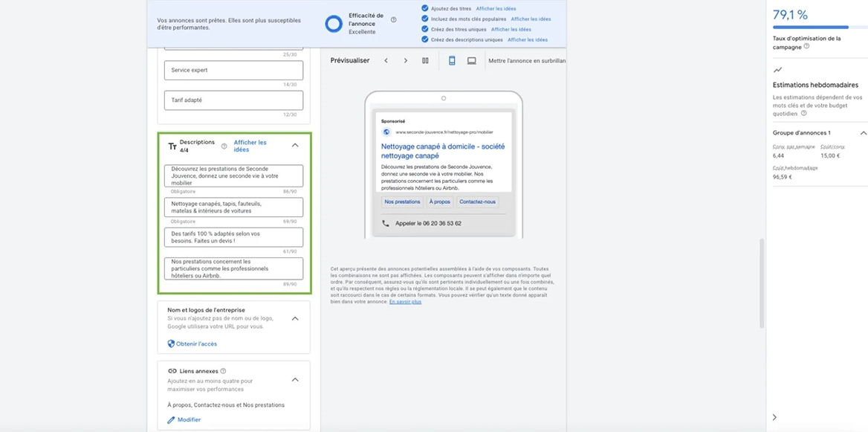Click the pencil icon next to Modifier

pos(171,420)
